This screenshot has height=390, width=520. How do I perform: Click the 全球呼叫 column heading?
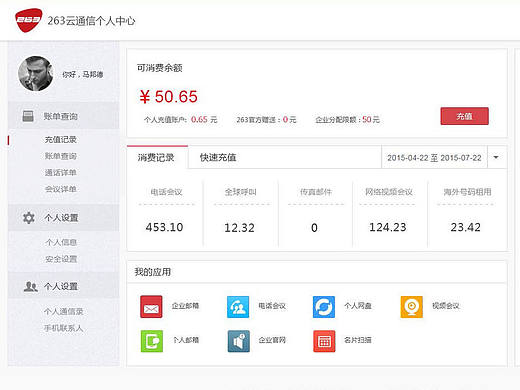241,192
